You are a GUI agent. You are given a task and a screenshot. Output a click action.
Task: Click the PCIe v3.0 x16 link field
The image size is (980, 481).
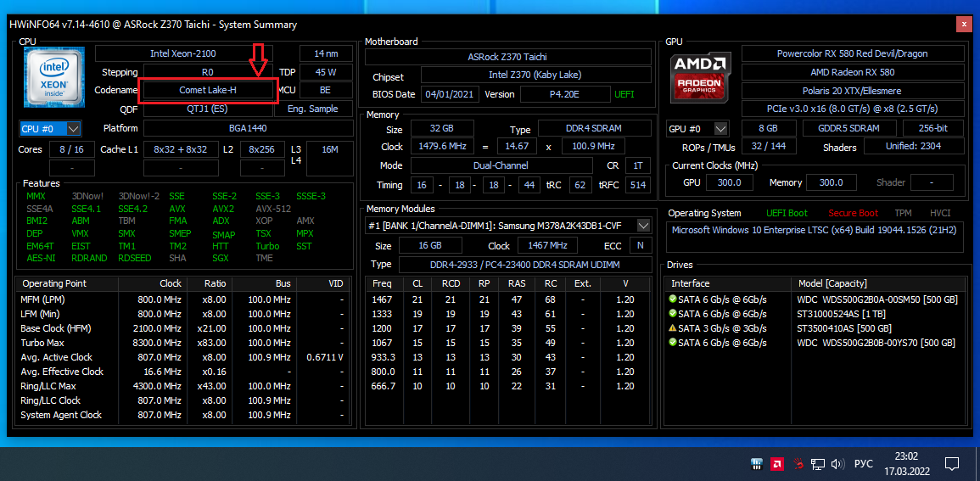tap(853, 108)
